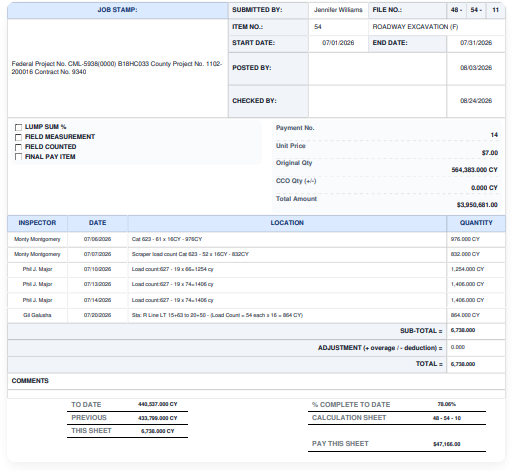Click item number 54 beside ITEM NO.
The image size is (514, 471).
click(x=318, y=27)
